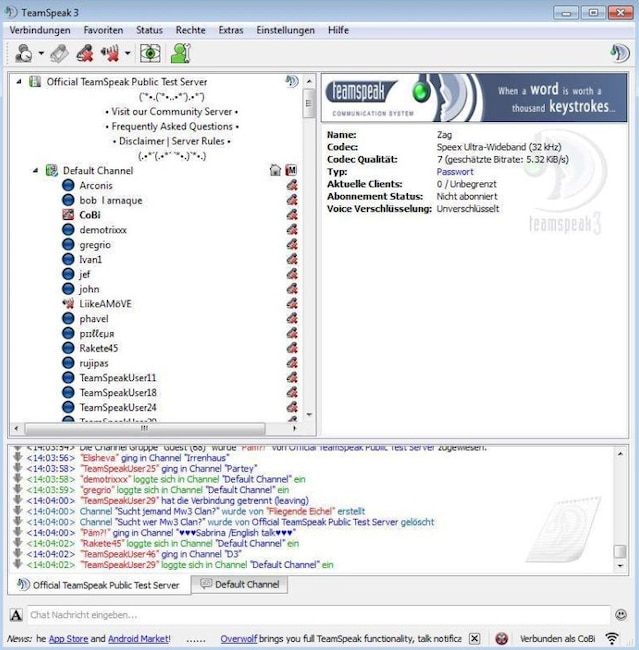Click the away status toolbar icon

coord(23,54)
